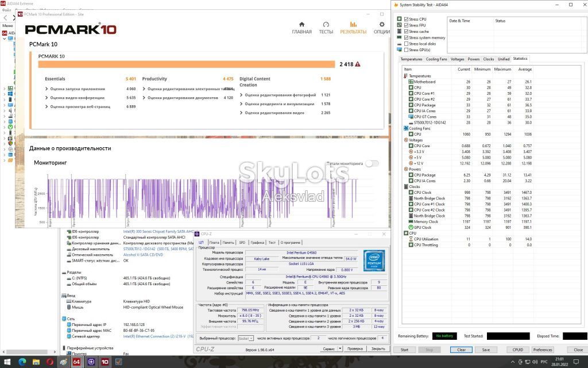Toggle the monitoring details switch in PCMark
Viewport: 588px width, 368px height.
point(372,164)
